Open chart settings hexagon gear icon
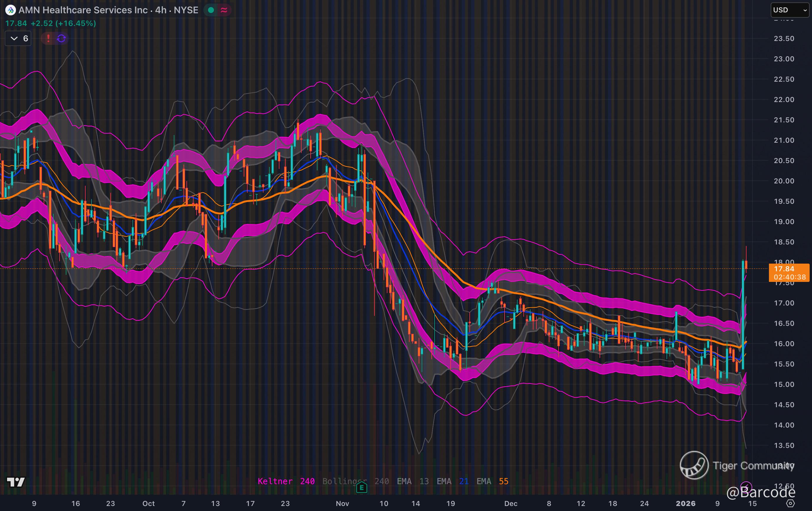The height and width of the screenshot is (511, 812). click(790, 503)
